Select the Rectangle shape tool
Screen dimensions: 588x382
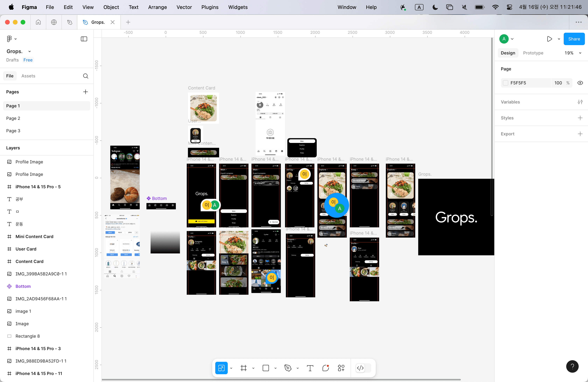click(x=266, y=368)
